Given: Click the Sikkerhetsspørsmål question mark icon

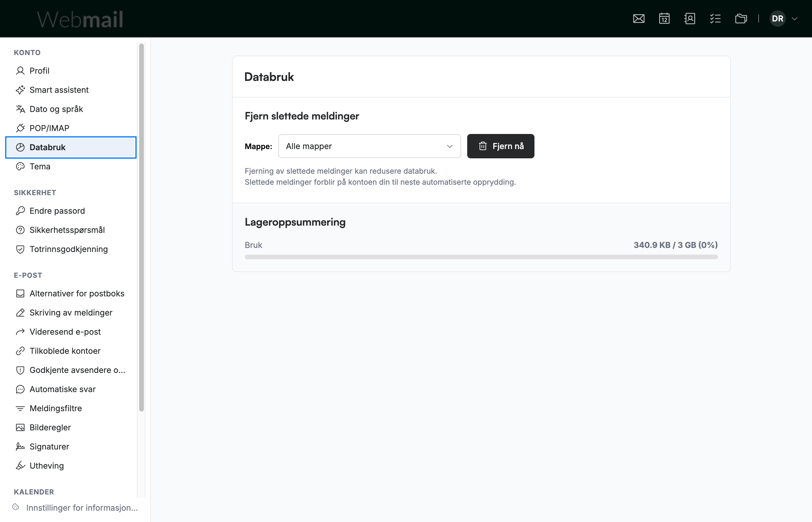Looking at the screenshot, I should 20,230.
